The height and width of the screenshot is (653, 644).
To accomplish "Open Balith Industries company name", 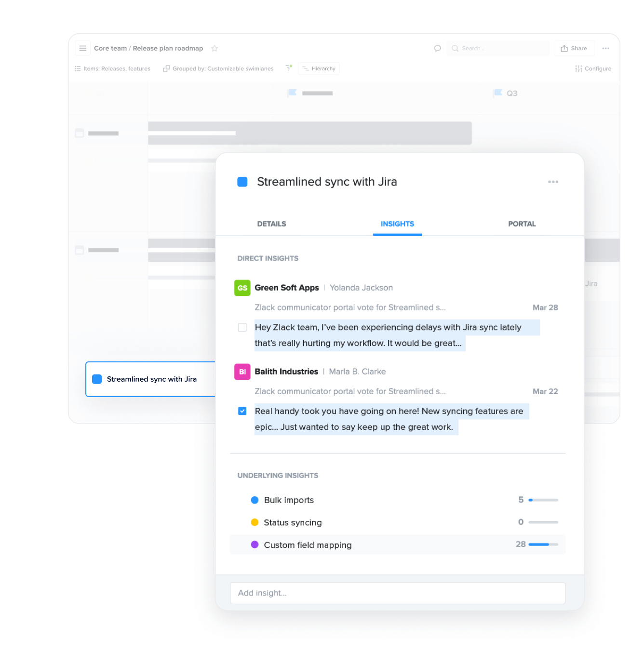I will (286, 372).
